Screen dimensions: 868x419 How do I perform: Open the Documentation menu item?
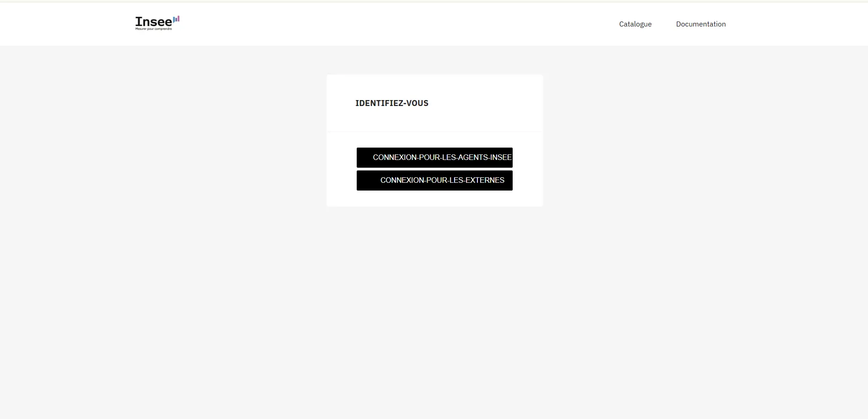click(701, 24)
